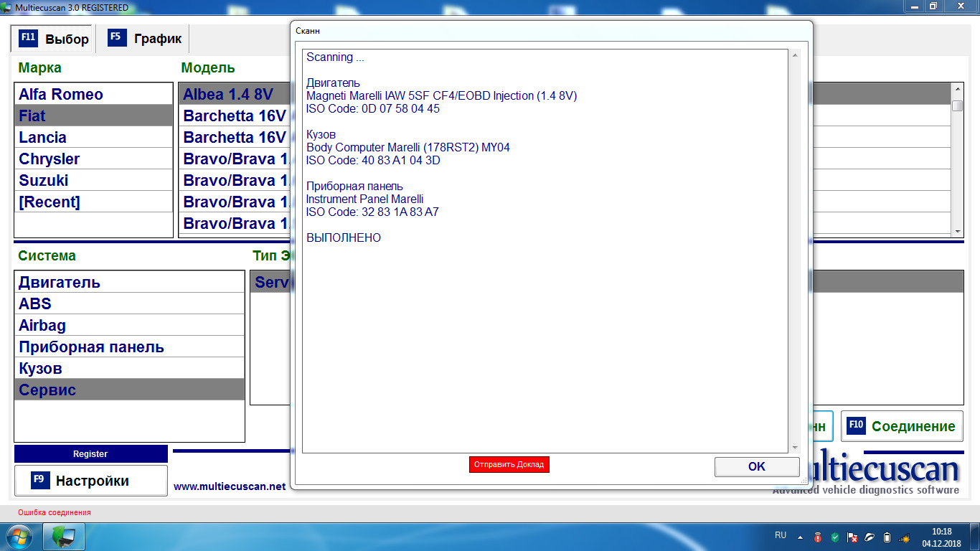The width and height of the screenshot is (980, 551).
Task: Click the F11 key badge icon
Action: tap(28, 38)
